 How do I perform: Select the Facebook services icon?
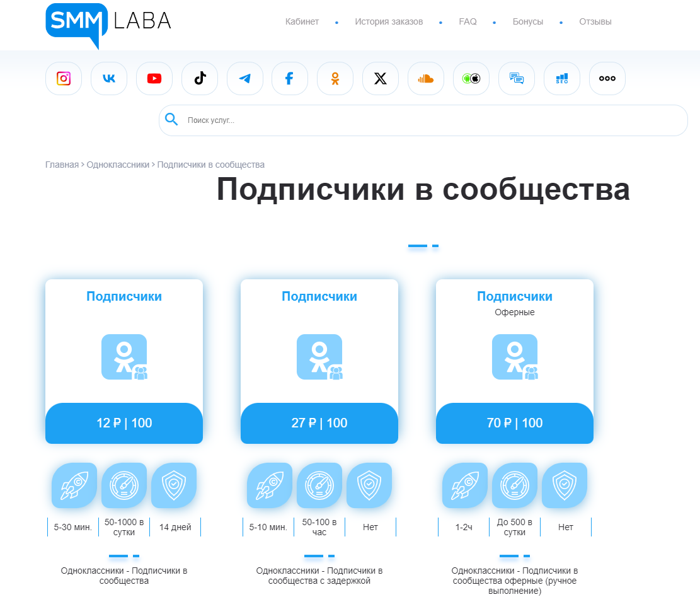click(x=290, y=79)
